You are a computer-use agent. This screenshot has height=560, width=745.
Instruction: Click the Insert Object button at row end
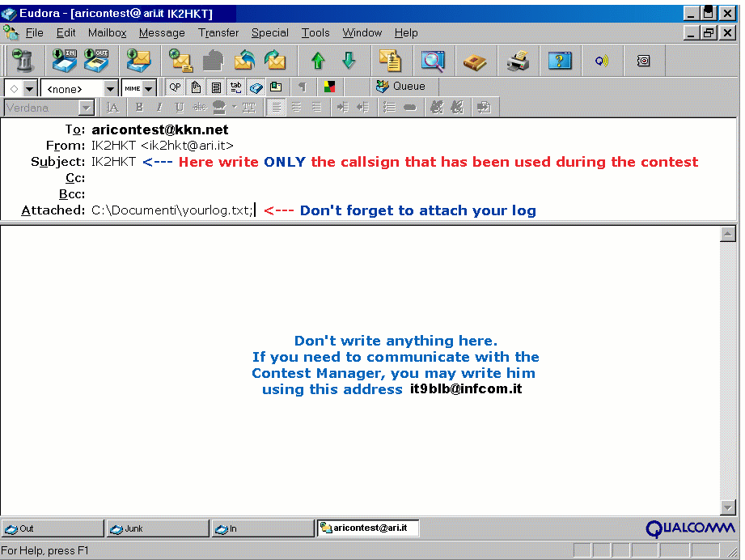[484, 108]
